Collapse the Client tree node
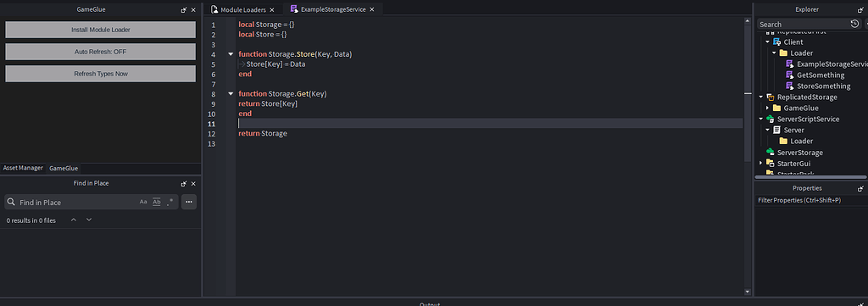This screenshot has width=868, height=306. point(768,42)
